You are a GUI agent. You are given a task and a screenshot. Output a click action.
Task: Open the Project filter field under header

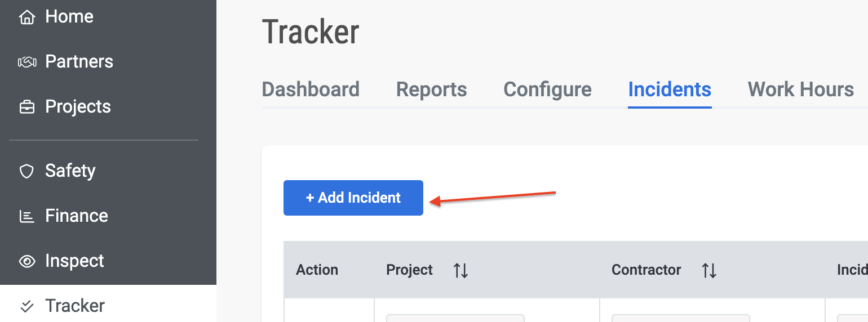tap(455, 318)
